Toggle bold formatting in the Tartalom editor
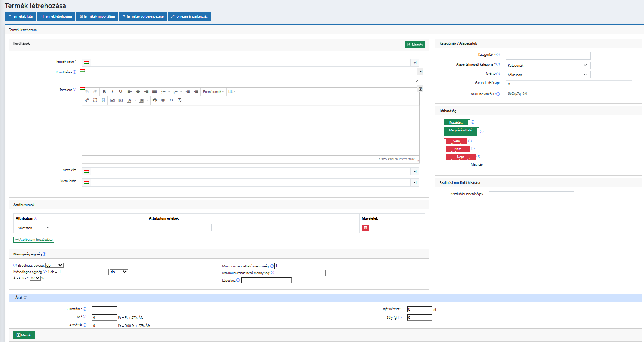Viewport: 644px width, 342px height. click(104, 91)
